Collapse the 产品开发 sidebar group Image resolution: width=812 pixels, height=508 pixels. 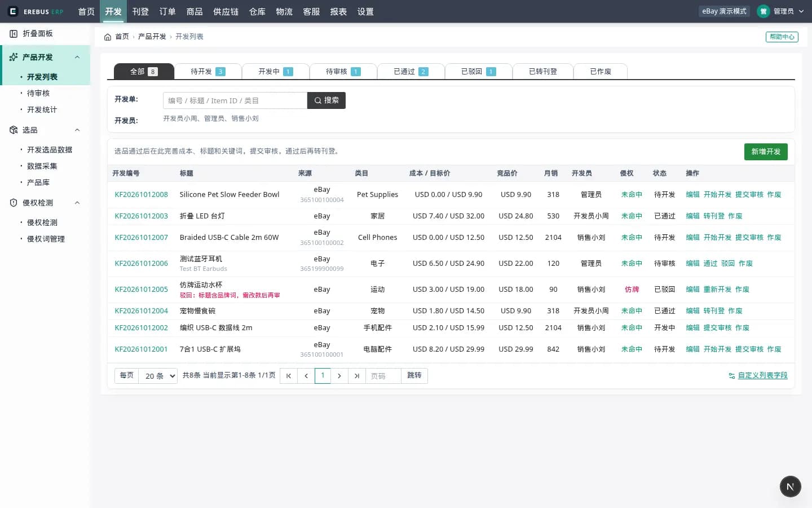point(77,57)
